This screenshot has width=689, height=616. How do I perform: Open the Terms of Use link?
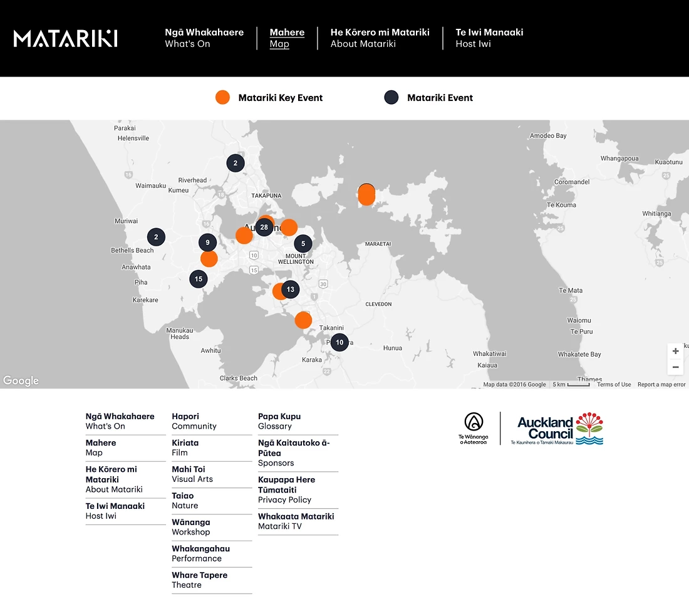[614, 384]
